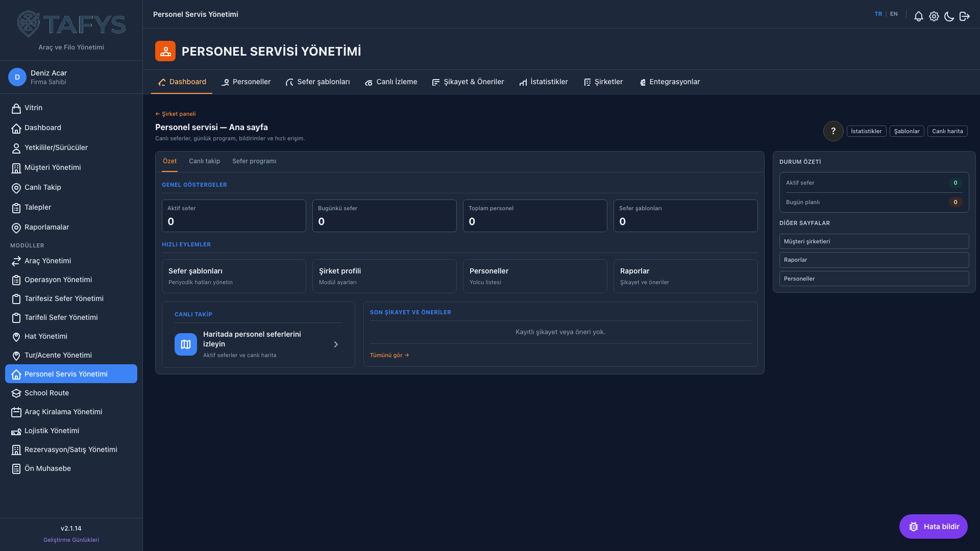Open Ön Muhasebe module
The image size is (980, 551).
click(x=71, y=468)
